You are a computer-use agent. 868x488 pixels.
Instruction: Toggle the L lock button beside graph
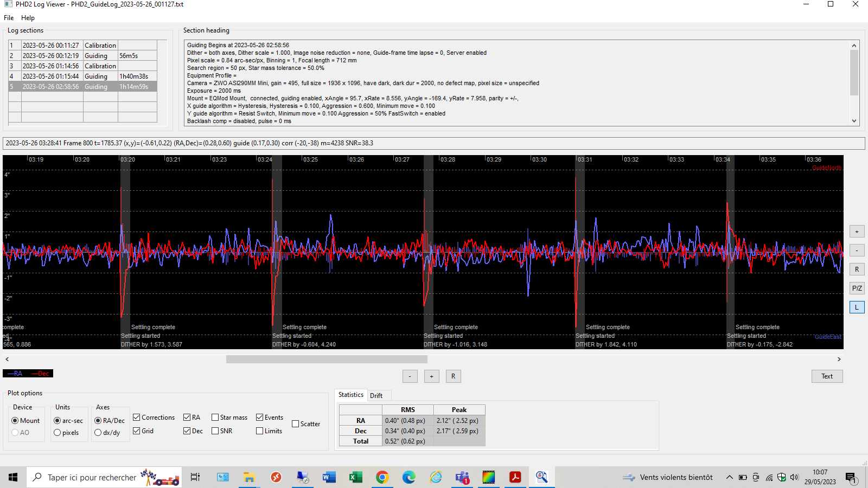tap(857, 307)
